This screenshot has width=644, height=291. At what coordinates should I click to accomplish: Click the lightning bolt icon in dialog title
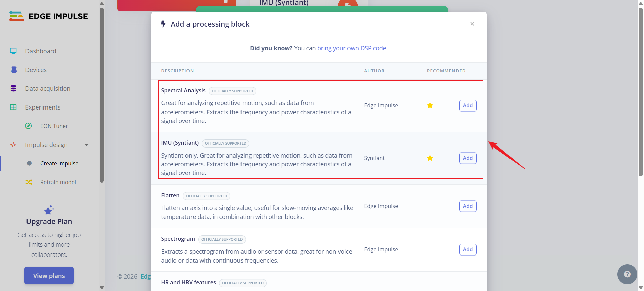pos(163,24)
